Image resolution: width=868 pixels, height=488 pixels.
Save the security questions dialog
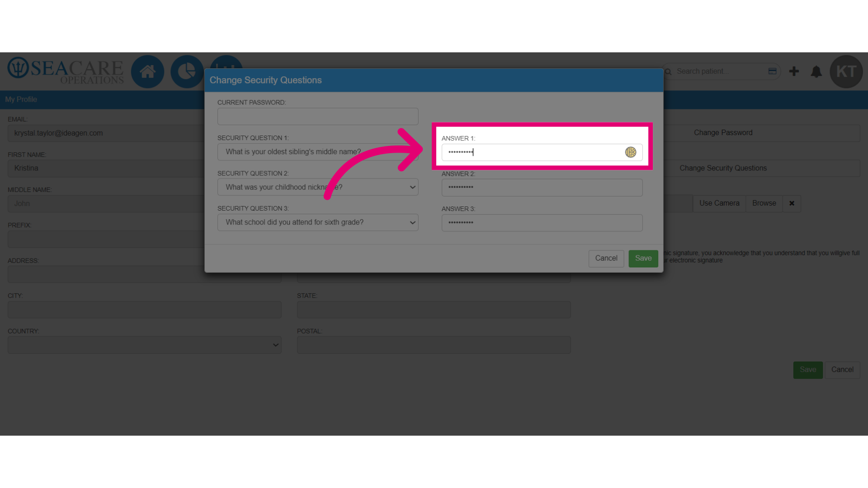coord(643,258)
